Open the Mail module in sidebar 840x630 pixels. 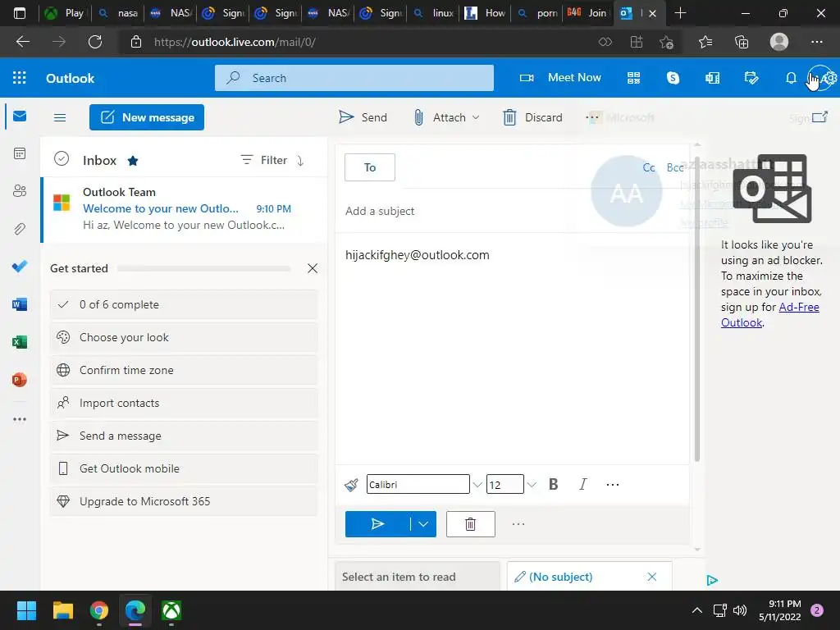[20, 116]
